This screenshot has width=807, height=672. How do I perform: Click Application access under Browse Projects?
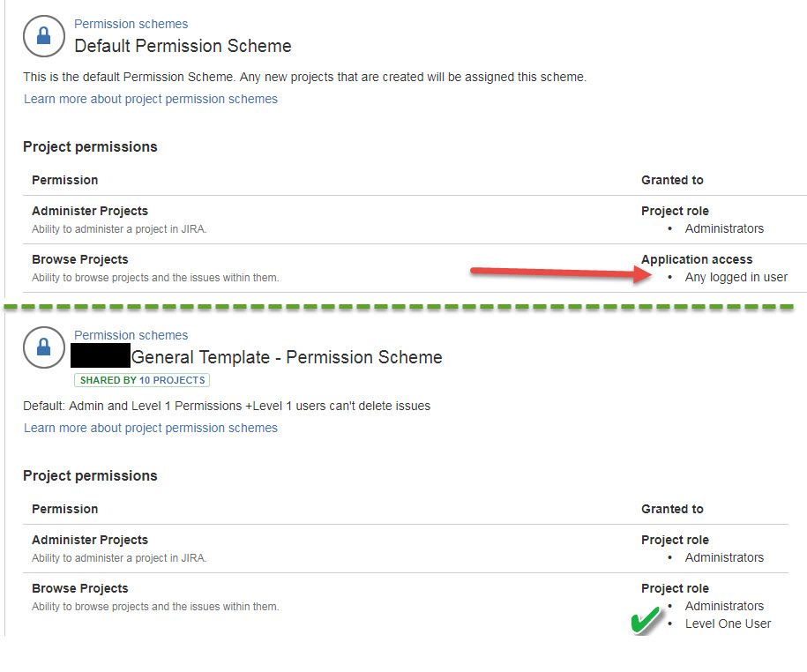point(697,259)
